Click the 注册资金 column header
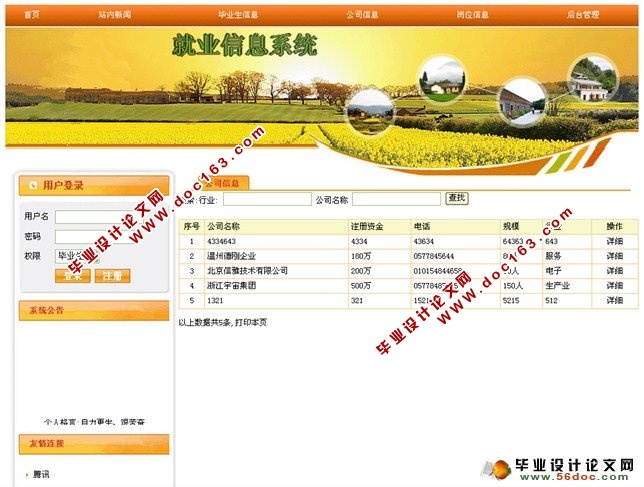 point(367,226)
